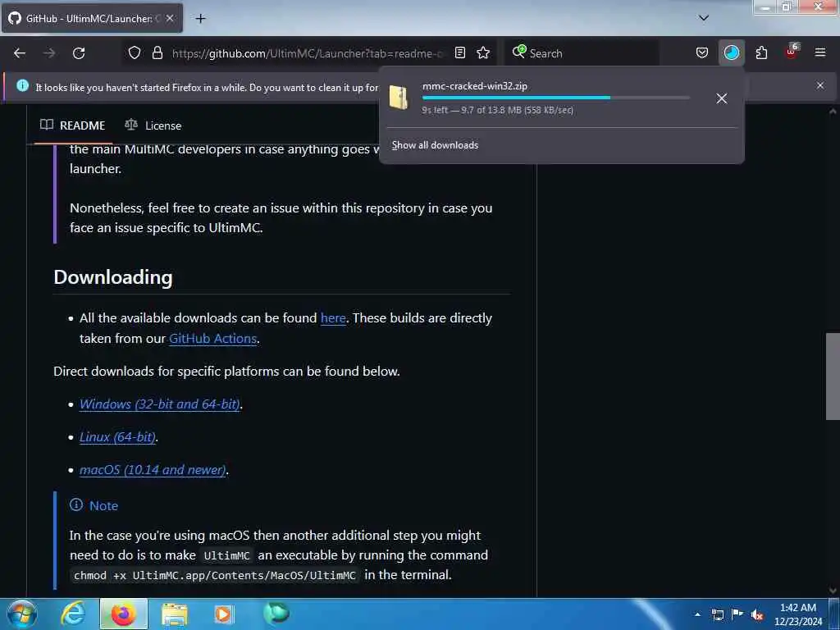Download the Linux (64-bit) build
The image size is (840, 630).
coord(117,436)
